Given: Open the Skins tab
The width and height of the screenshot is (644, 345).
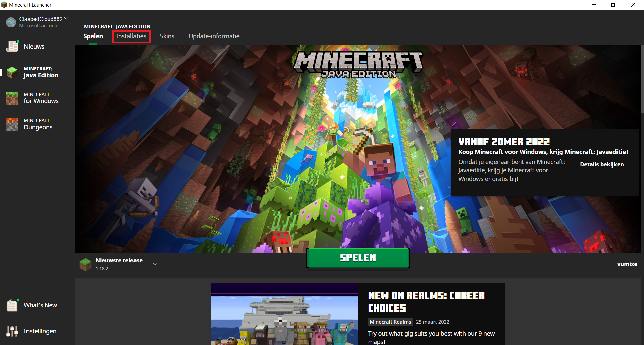Looking at the screenshot, I should tap(167, 36).
